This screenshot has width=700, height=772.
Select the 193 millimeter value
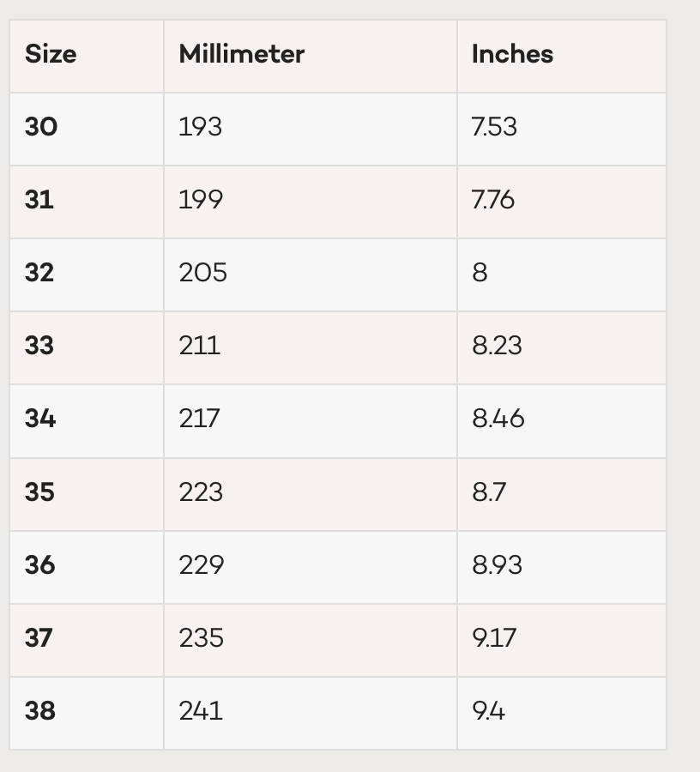pos(200,127)
